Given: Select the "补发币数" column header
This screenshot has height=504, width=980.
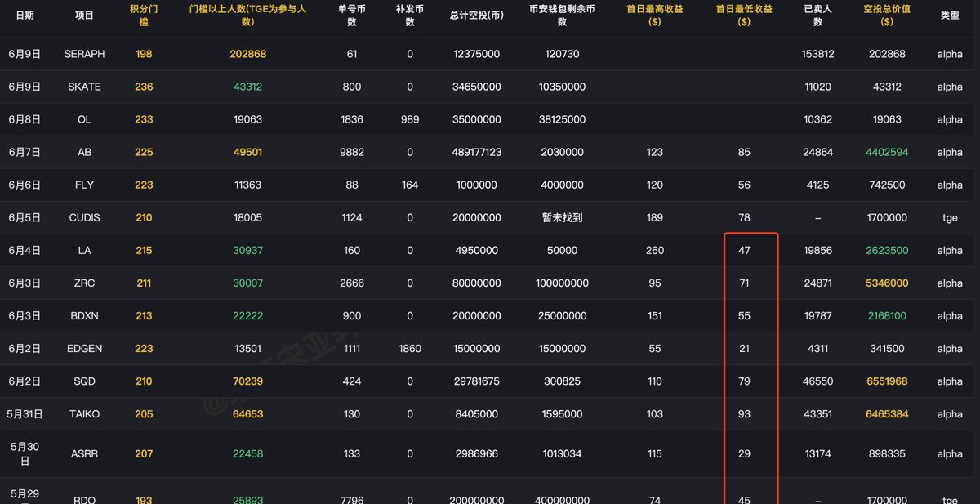Looking at the screenshot, I should point(410,16).
